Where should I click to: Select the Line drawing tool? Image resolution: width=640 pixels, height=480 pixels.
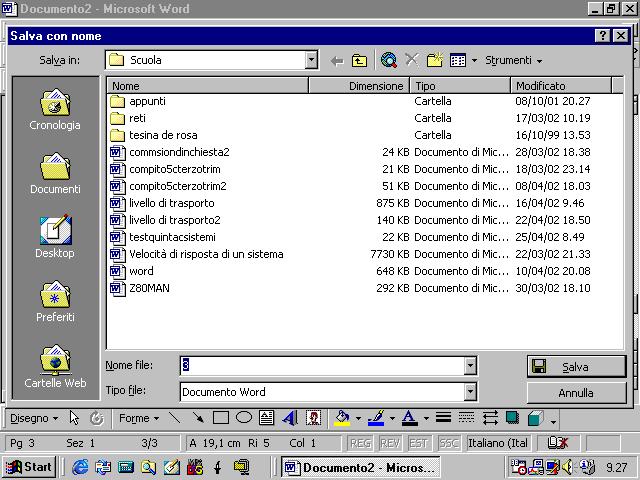click(x=175, y=418)
